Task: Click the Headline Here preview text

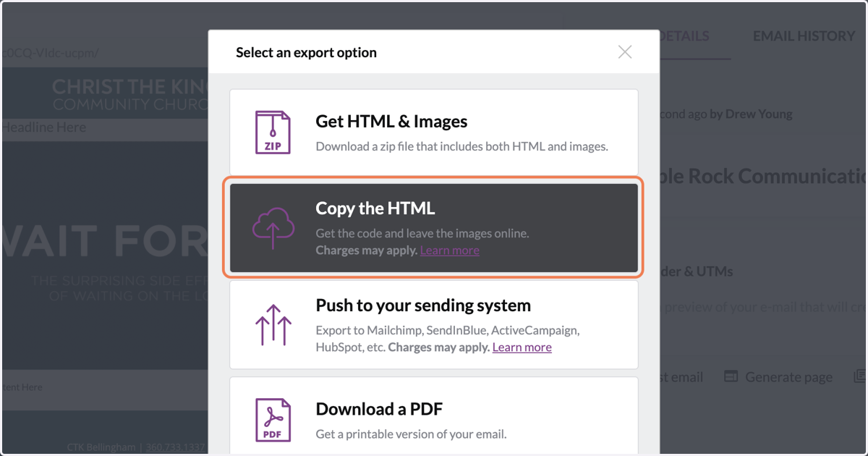Action: coord(43,127)
